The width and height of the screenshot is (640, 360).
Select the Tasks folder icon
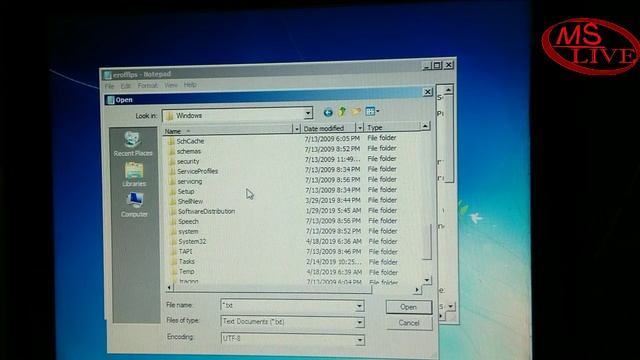coord(174,262)
